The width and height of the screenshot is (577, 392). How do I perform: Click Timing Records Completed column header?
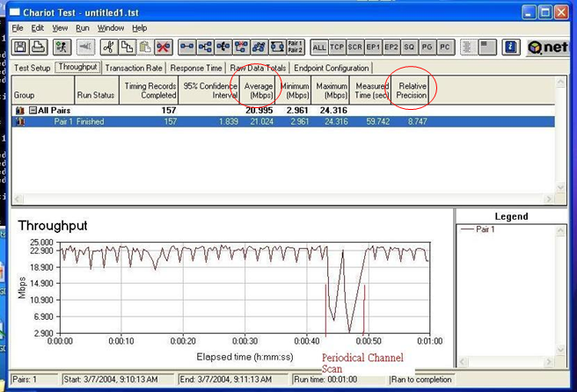(x=149, y=91)
